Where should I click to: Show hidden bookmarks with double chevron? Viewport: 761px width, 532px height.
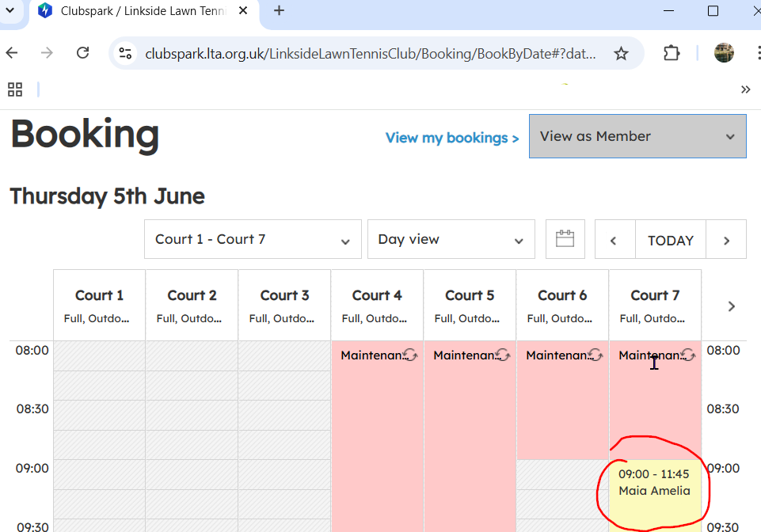click(745, 89)
